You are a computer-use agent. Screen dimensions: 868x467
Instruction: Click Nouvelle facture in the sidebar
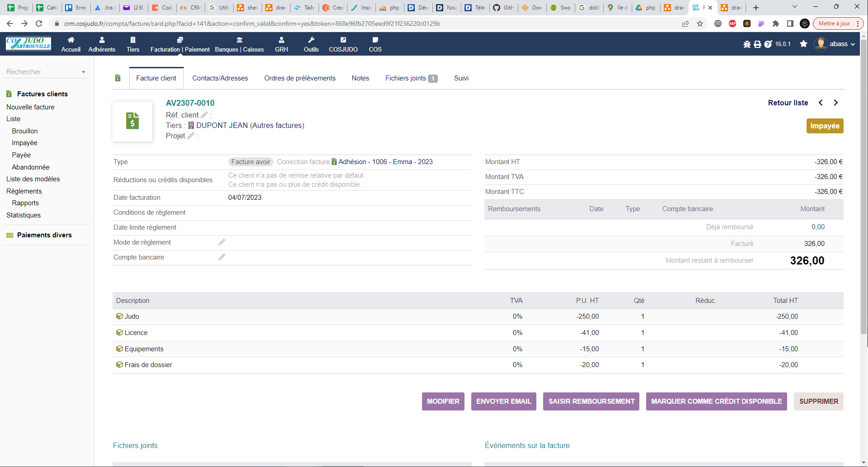(30, 107)
